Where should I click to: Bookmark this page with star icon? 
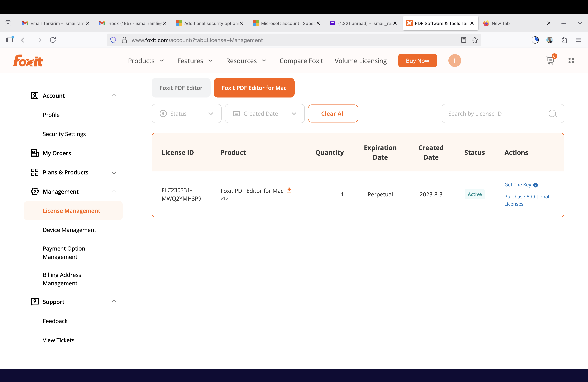click(475, 40)
